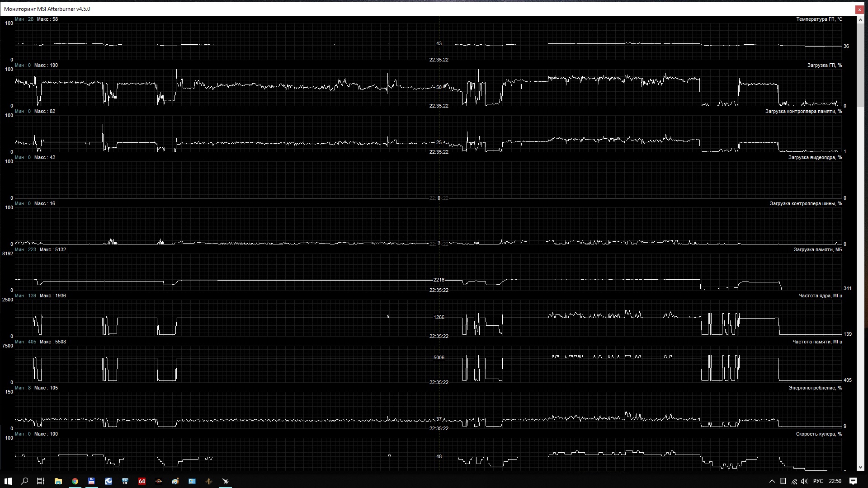Click the scrollbar down arrow

(860, 467)
